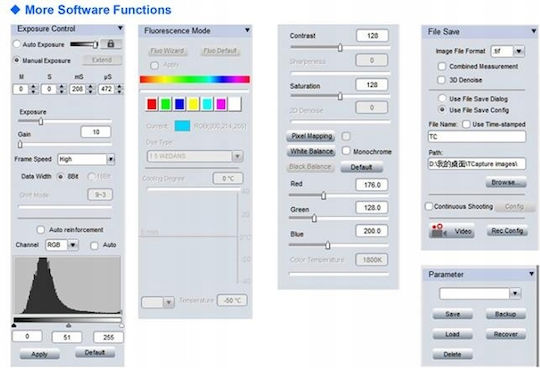The image size is (540, 368).
Task: Click the M minutes stepper arrows
Action: pyautogui.click(x=33, y=89)
